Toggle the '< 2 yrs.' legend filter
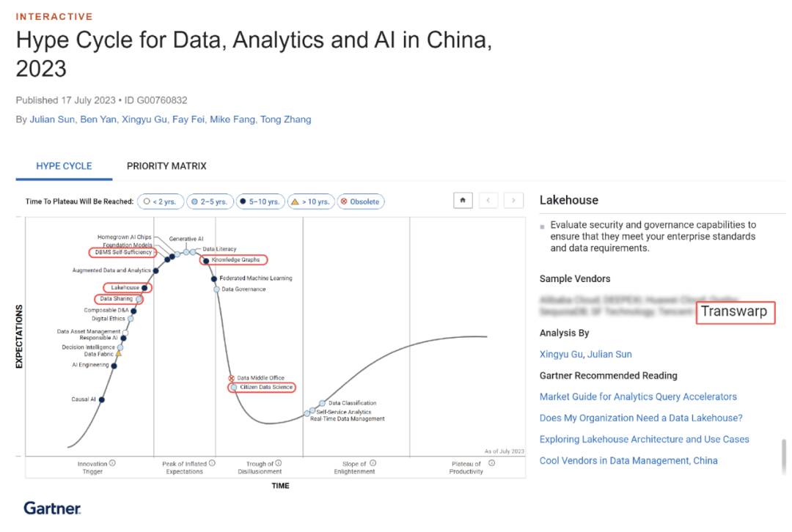The width and height of the screenshot is (792, 532). point(161,201)
